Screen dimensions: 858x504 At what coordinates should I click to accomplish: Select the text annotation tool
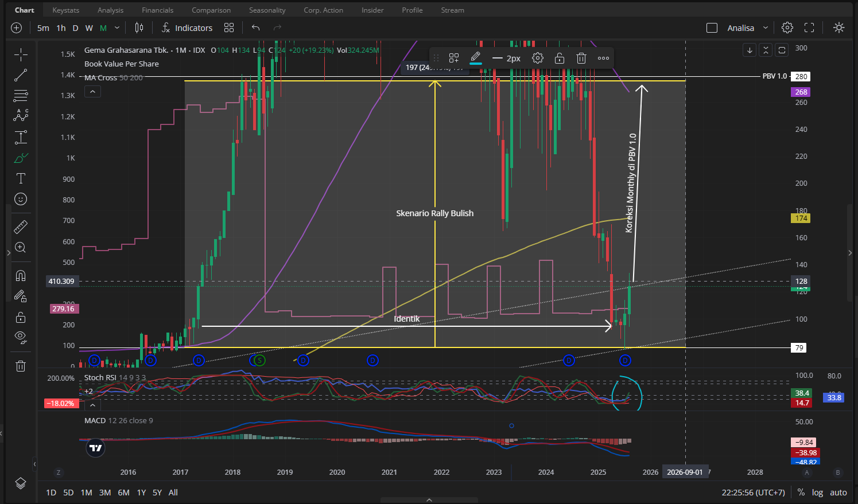tap(21, 178)
